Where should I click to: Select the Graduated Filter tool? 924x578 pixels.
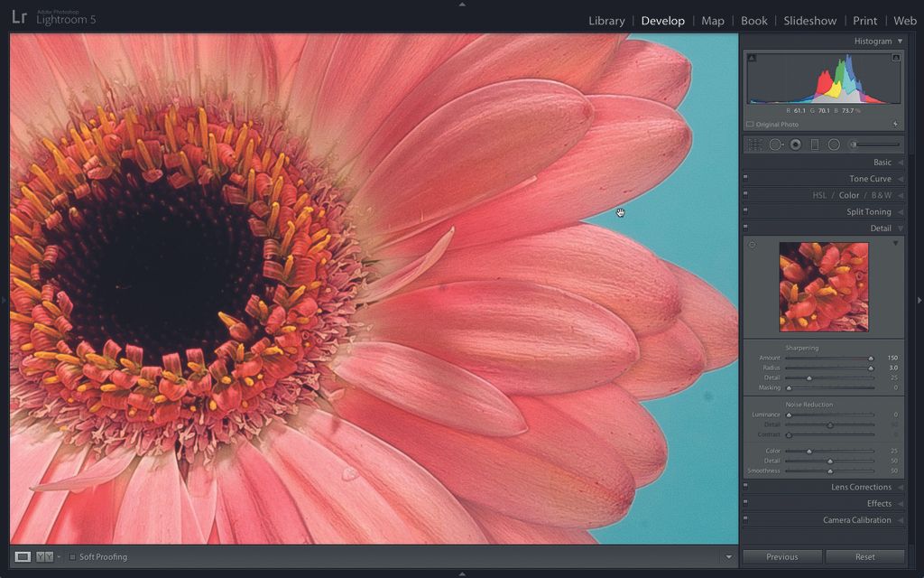click(x=816, y=144)
